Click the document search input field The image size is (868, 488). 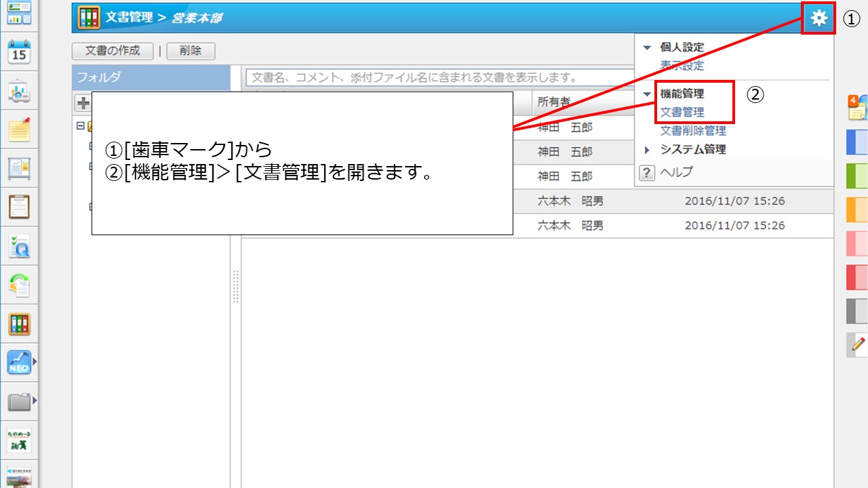[x=434, y=77]
